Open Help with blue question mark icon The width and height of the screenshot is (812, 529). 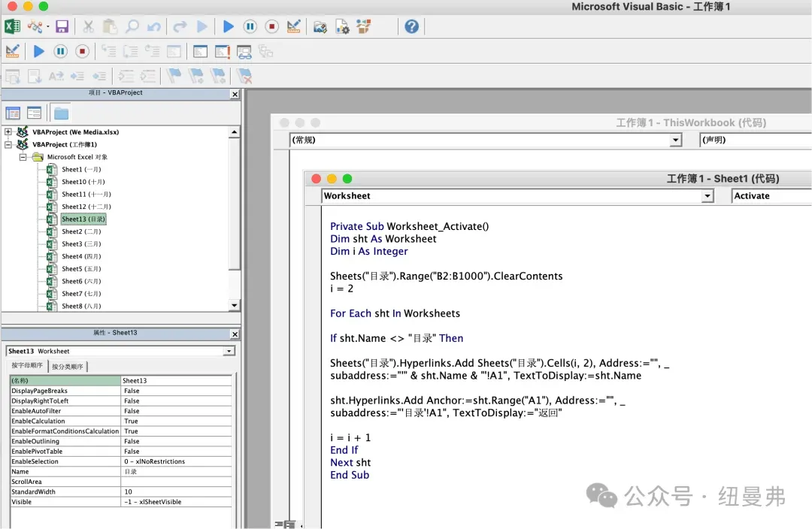point(412,26)
